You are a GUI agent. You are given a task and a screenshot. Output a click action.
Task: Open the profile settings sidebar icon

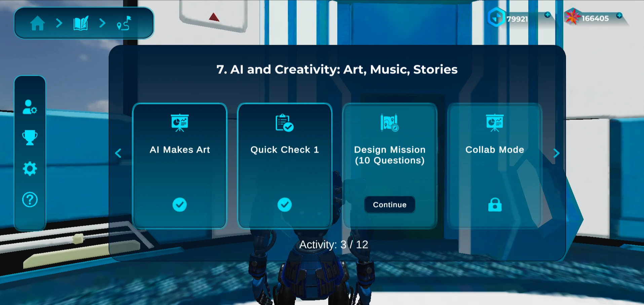(30, 107)
